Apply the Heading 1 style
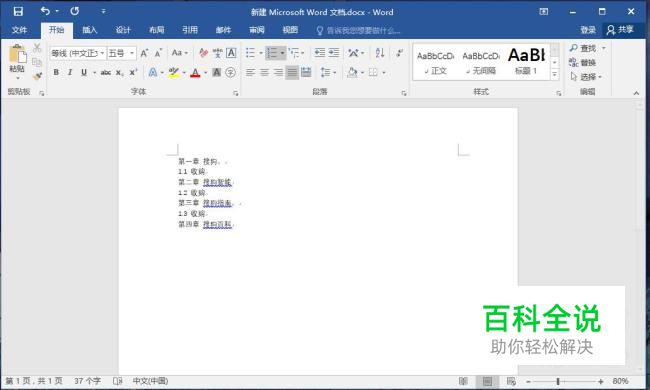650x390 pixels. (526, 61)
